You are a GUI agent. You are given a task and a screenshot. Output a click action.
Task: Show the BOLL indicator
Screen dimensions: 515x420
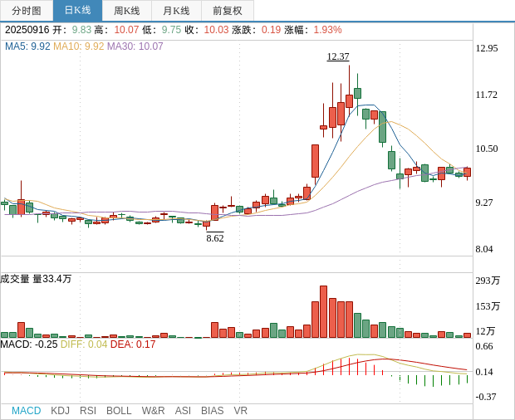[119, 411]
